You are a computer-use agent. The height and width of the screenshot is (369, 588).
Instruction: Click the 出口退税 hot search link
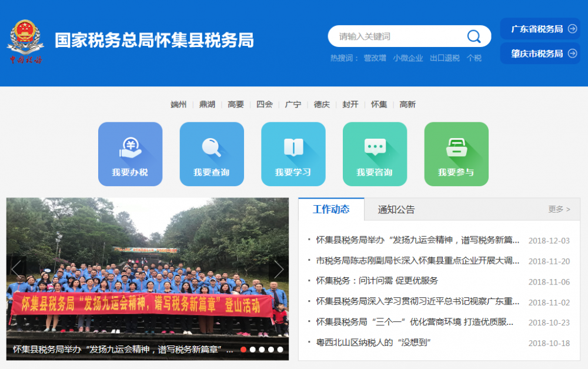(445, 59)
